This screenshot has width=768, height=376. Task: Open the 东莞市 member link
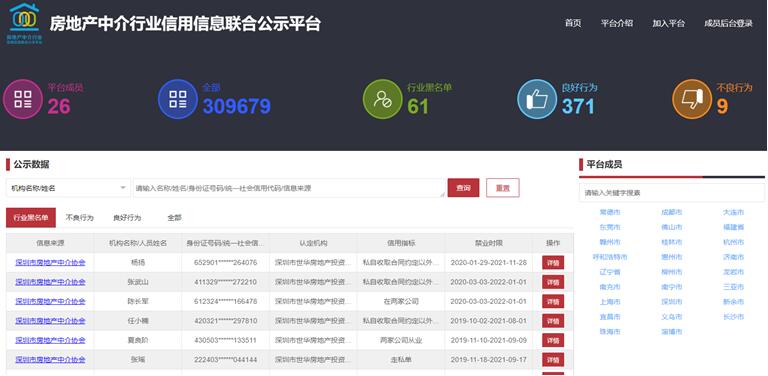pyautogui.click(x=610, y=227)
